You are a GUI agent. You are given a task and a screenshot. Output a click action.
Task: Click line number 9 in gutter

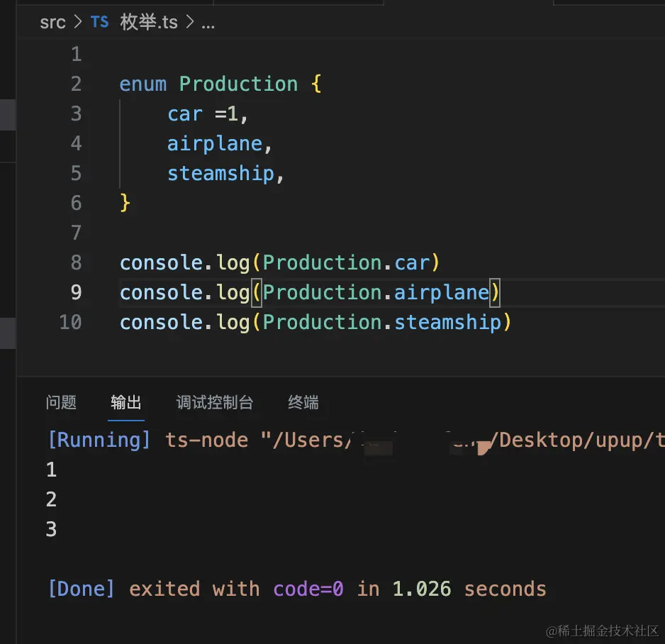click(77, 292)
